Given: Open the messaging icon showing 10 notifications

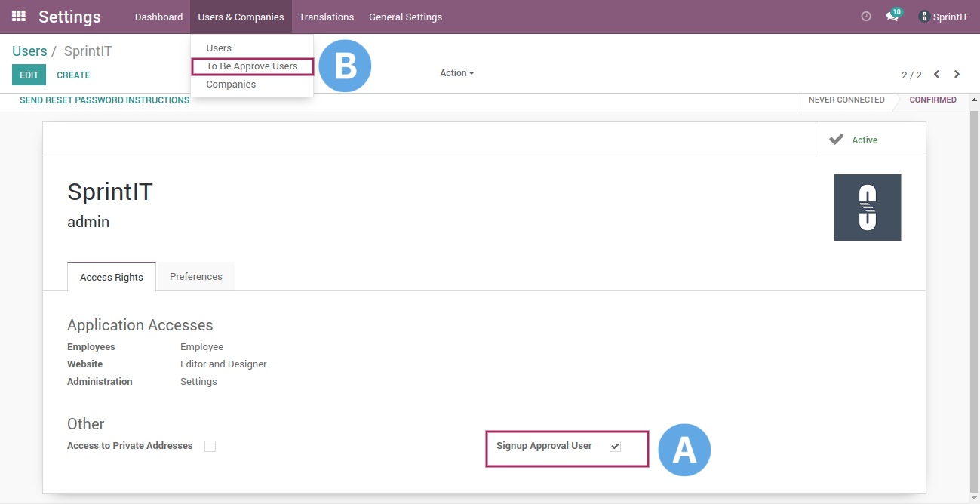Looking at the screenshot, I should [x=892, y=16].
